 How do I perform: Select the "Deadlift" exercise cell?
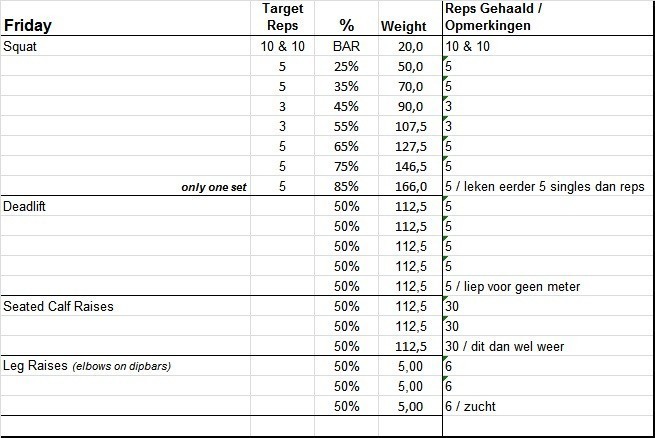pyautogui.click(x=28, y=206)
